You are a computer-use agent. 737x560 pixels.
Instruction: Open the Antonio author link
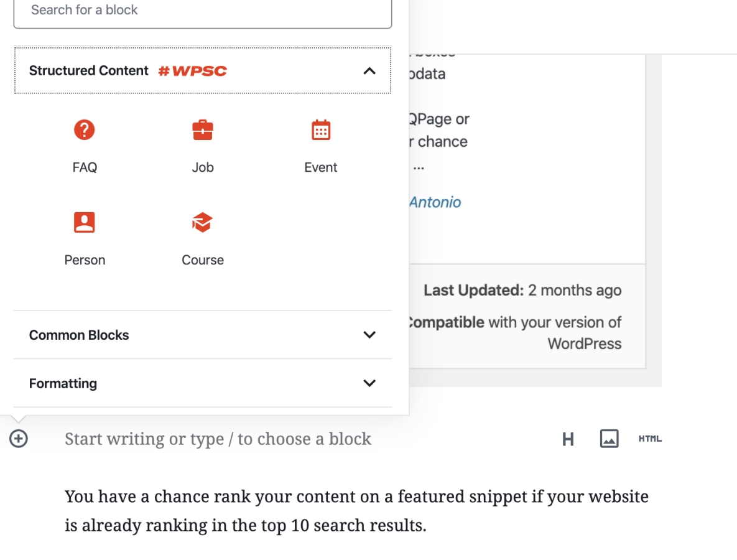click(435, 202)
